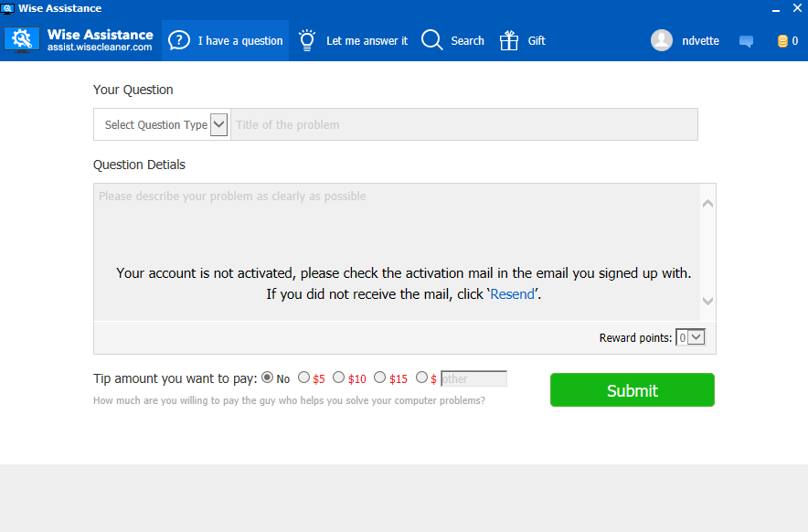Click the Title of the problem field

coord(463,124)
